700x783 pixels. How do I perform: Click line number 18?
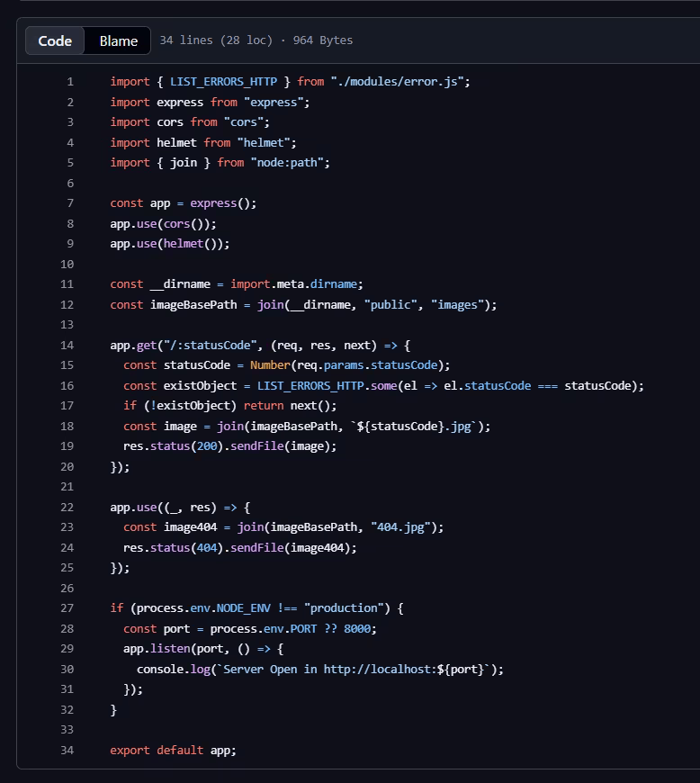click(67, 426)
